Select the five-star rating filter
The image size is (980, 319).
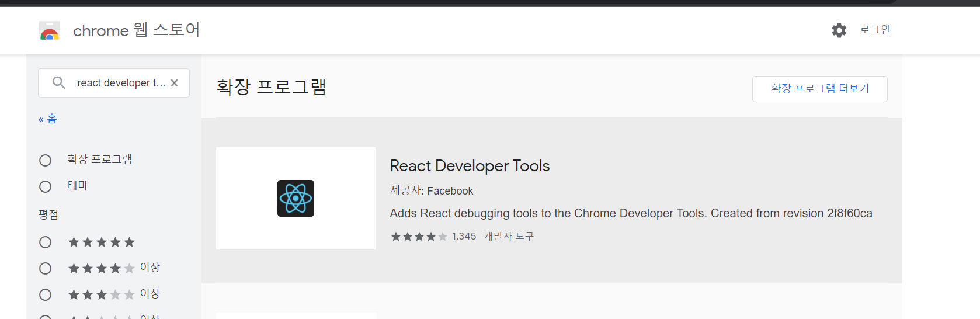tap(45, 242)
